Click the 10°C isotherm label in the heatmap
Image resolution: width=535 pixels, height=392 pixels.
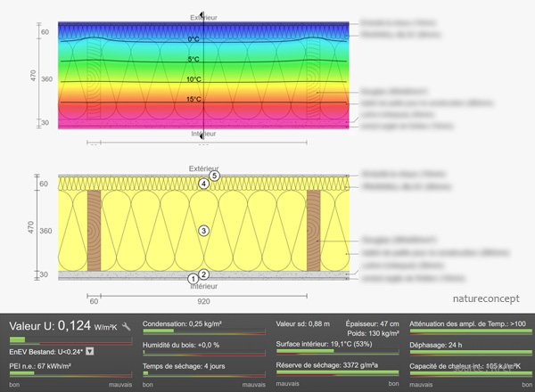pos(193,79)
